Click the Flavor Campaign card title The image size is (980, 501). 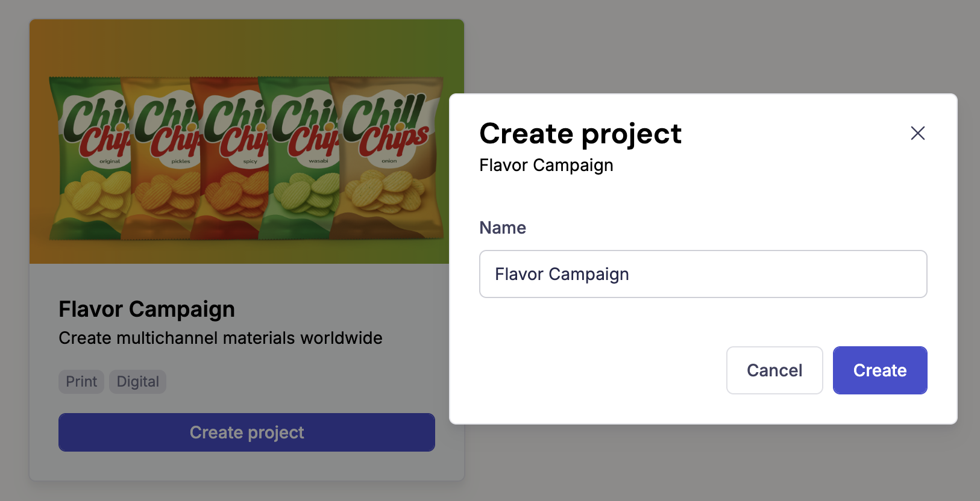146,309
